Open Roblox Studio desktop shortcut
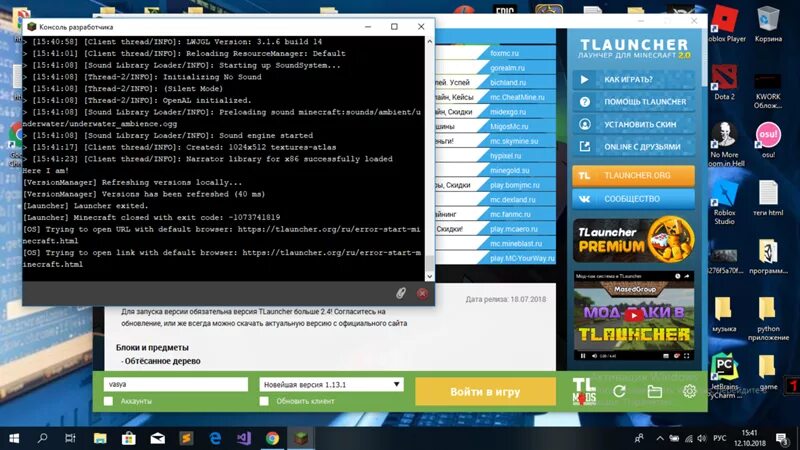The image size is (800, 450). pyautogui.click(x=724, y=203)
